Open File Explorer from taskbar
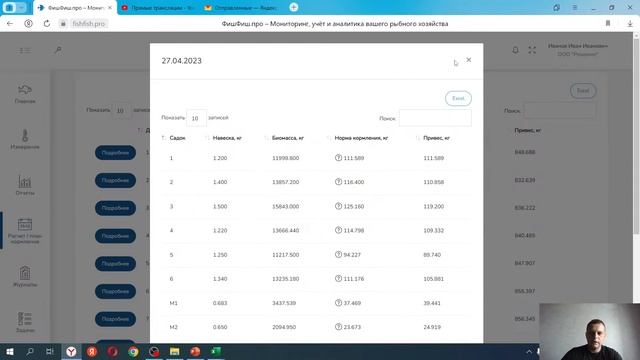The width and height of the screenshot is (640, 360). click(175, 351)
